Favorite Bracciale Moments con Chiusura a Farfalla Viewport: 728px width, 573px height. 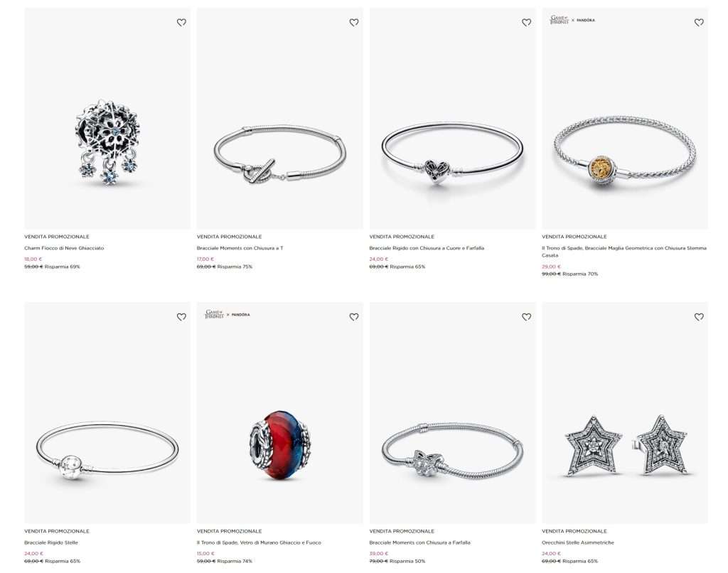pyautogui.click(x=526, y=316)
